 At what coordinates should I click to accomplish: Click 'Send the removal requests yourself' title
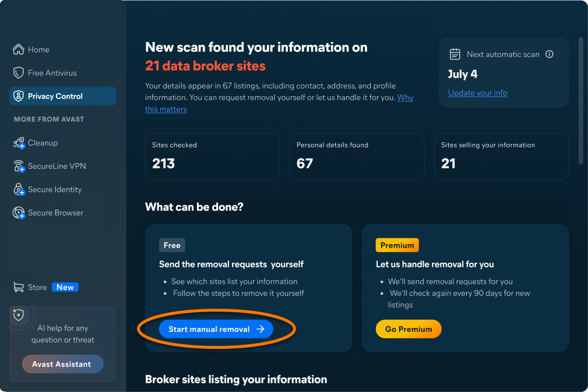coord(231,264)
